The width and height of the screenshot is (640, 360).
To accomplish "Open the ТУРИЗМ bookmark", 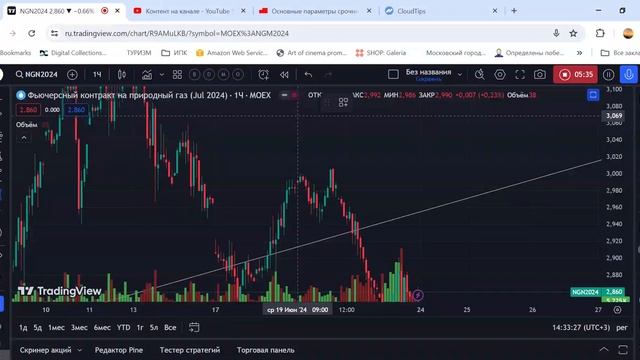I will [x=139, y=53].
